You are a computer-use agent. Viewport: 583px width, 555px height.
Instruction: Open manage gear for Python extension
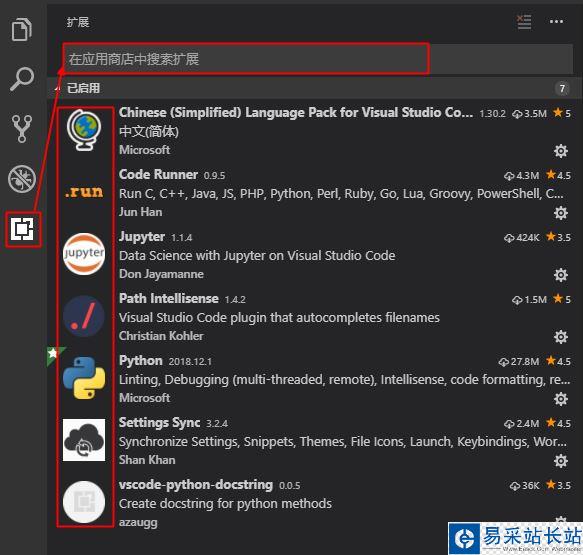point(561,399)
